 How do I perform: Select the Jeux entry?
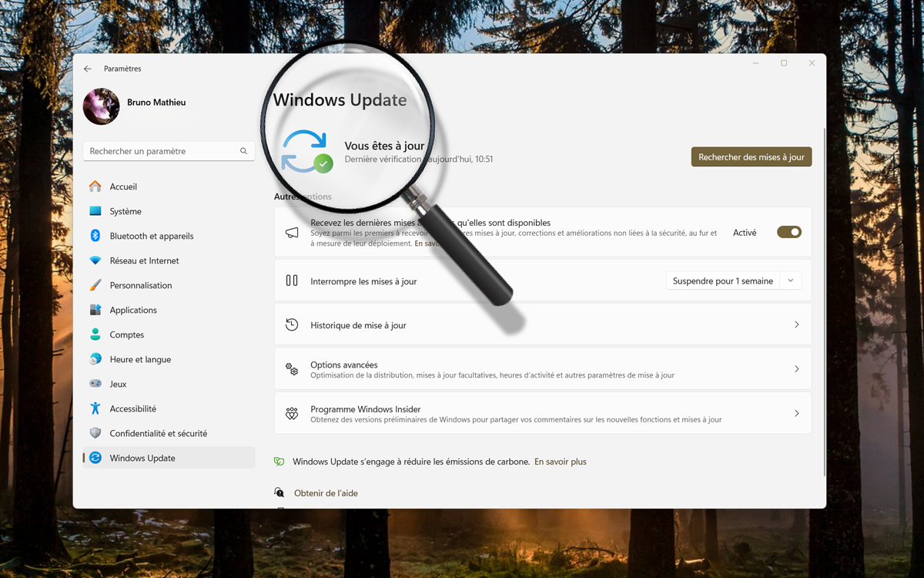tap(169, 384)
